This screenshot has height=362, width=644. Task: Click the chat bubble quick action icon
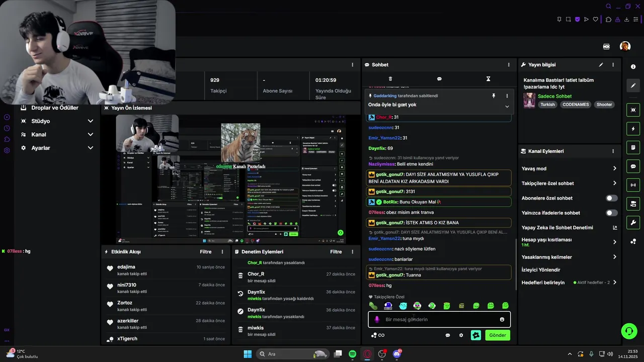click(633, 166)
